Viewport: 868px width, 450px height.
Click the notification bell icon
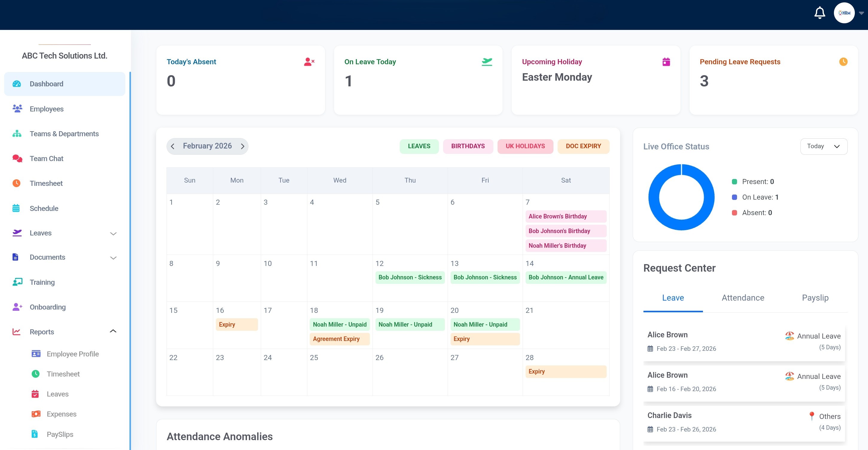click(x=820, y=13)
